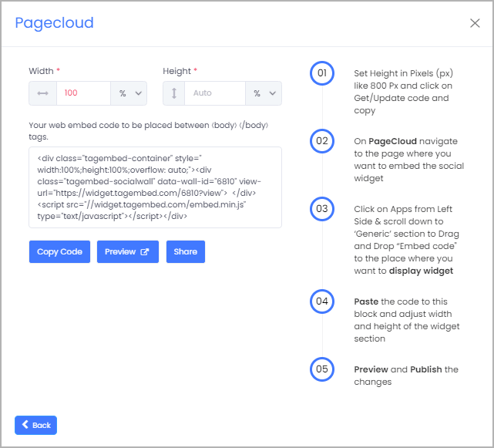Click the horizontal width arrow icon

42,93
